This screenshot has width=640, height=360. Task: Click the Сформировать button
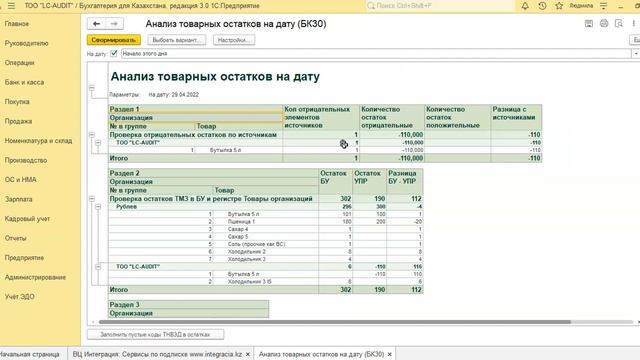tap(113, 40)
